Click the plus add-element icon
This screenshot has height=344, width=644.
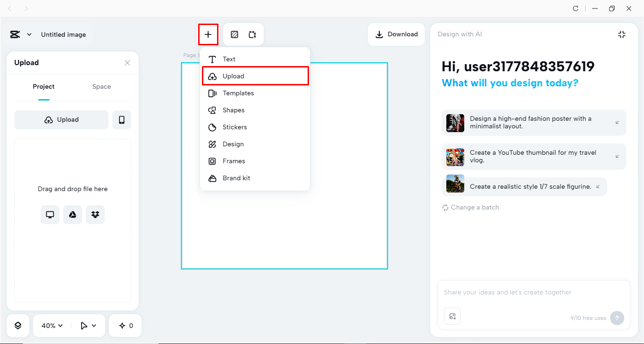208,34
